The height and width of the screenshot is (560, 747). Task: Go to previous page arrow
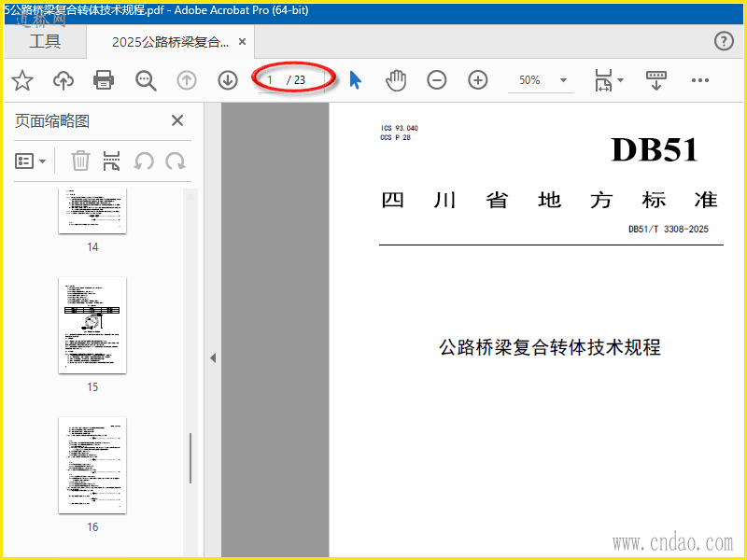tap(187, 80)
